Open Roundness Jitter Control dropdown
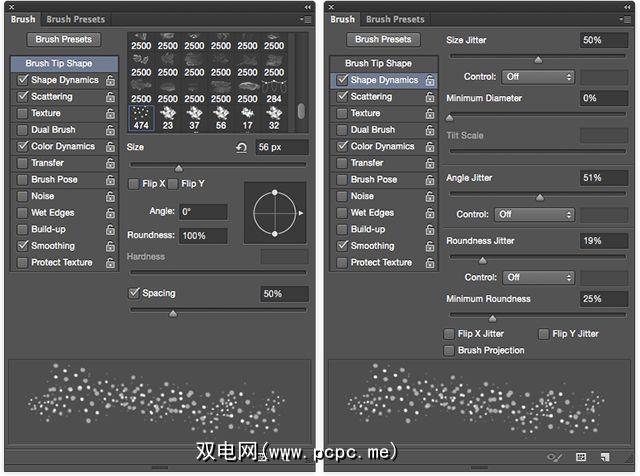The width and height of the screenshot is (640, 476). pyautogui.click(x=538, y=278)
